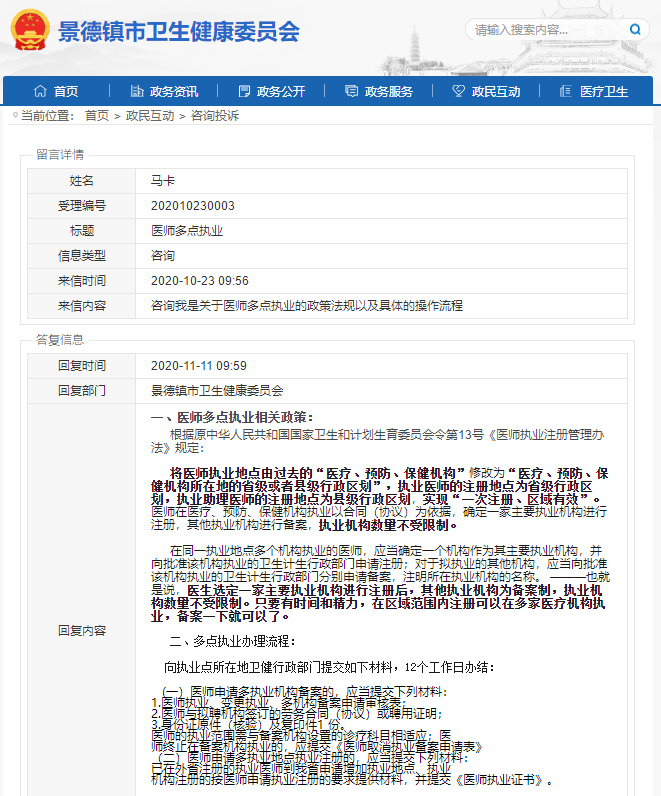The image size is (661, 796).
Task: Click the 政务公开 nav icon
Action: [243, 91]
